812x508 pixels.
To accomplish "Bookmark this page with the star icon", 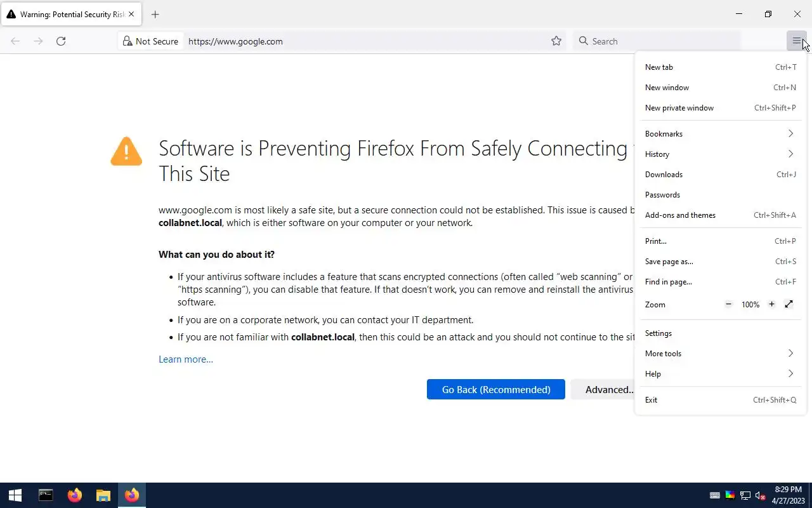I will [x=556, y=41].
